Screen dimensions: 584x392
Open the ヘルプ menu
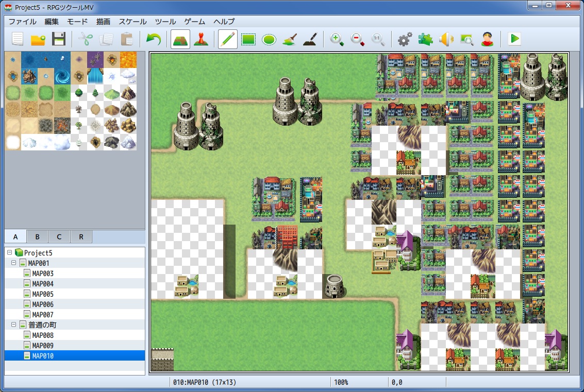coord(224,22)
